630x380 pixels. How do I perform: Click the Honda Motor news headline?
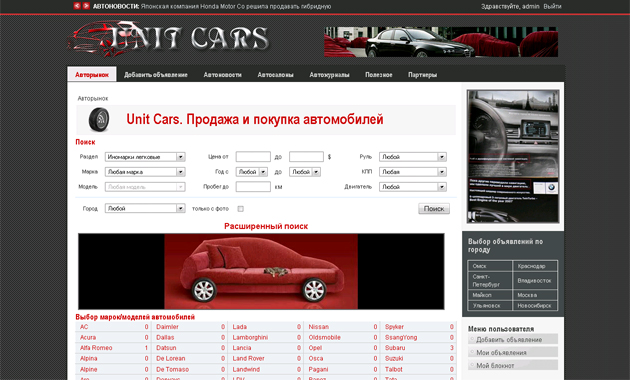tap(236, 6)
